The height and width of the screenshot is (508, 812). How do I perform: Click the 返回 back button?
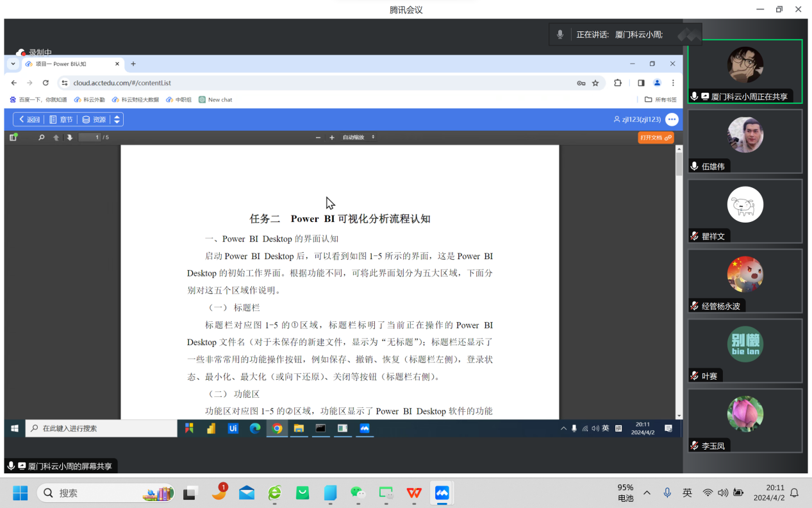29,119
